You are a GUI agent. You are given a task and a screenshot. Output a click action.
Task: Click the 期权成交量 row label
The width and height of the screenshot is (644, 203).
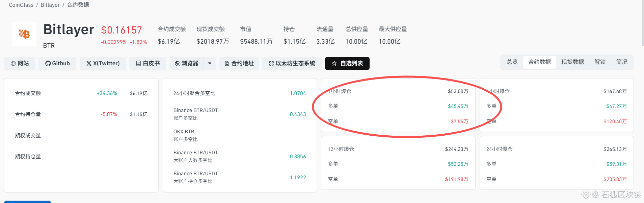click(x=28, y=136)
